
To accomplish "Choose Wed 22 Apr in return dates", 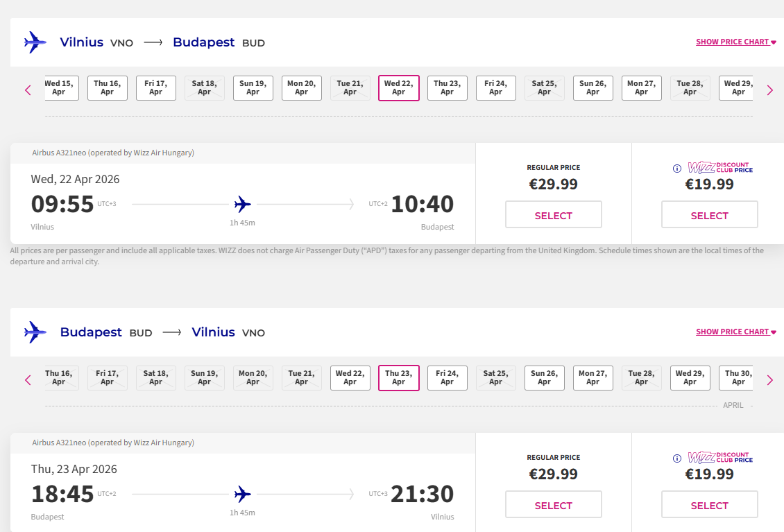I will (x=350, y=378).
